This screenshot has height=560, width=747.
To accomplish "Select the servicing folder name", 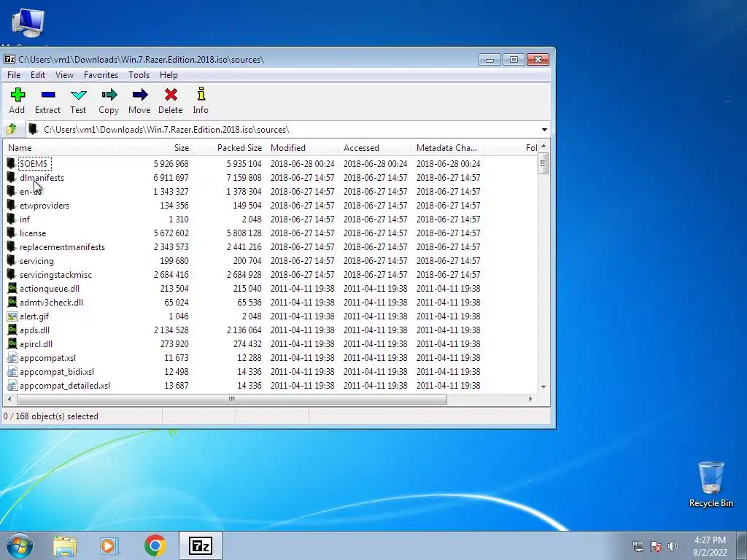I will tap(36, 260).
